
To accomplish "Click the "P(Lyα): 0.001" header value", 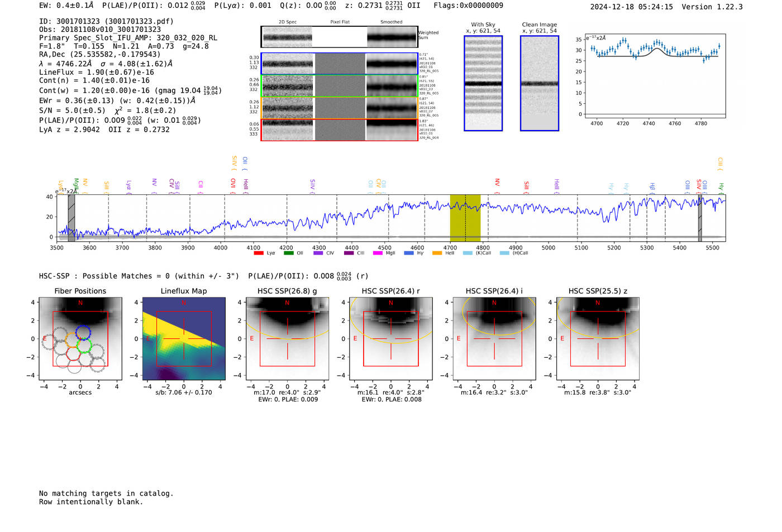I will click(243, 5).
